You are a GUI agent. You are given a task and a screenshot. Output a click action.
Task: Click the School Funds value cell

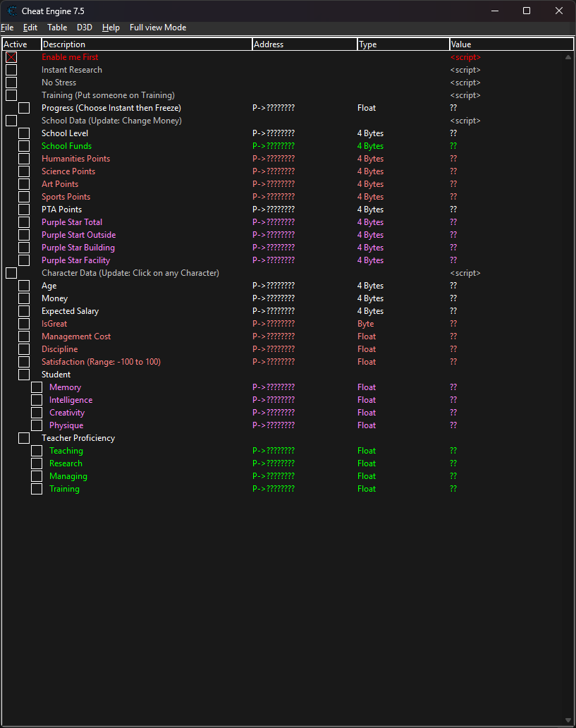tap(453, 146)
